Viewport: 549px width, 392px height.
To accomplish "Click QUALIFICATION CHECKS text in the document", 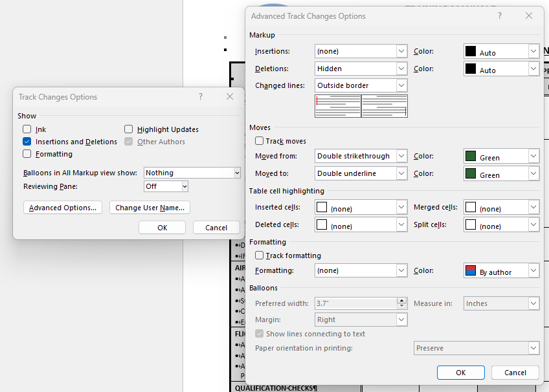I will [x=276, y=388].
